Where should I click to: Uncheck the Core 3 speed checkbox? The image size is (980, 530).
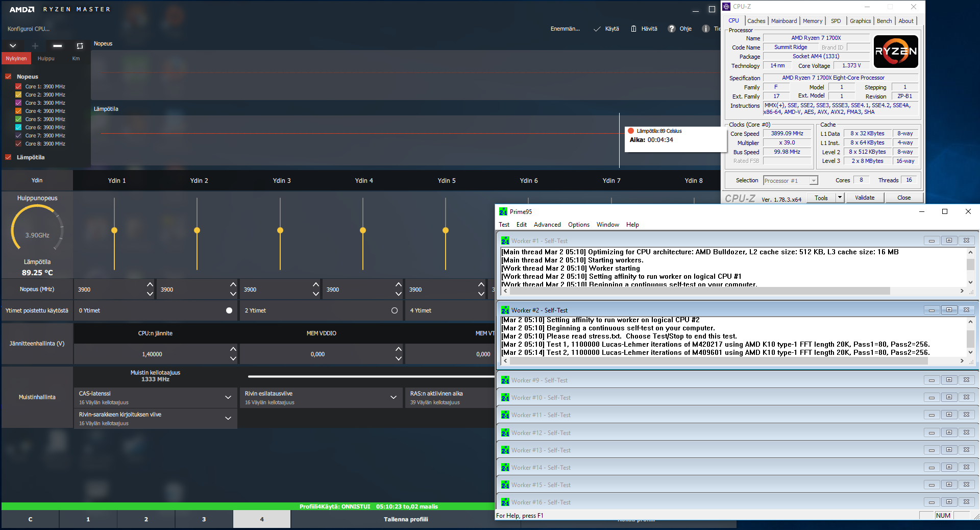tap(18, 103)
